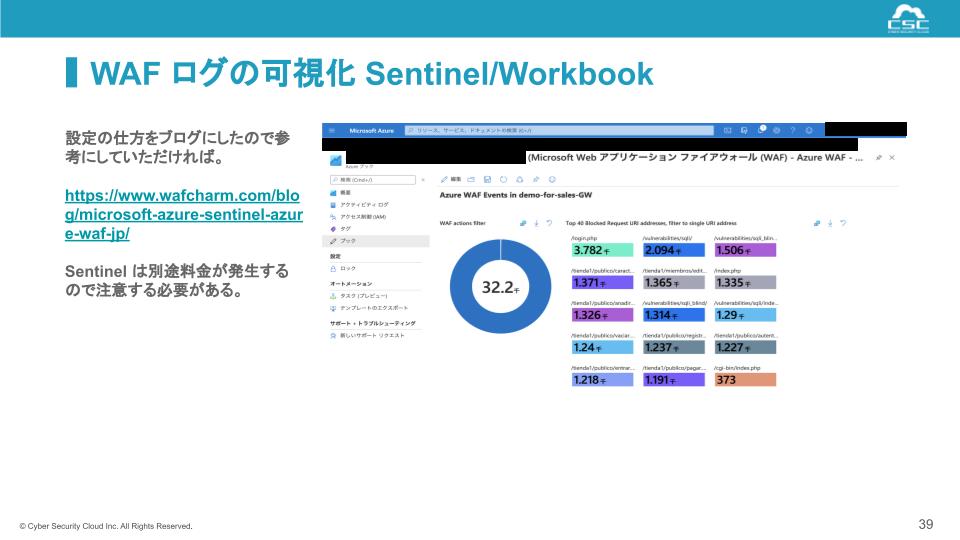
Task: Focus the sidebar search box
Action: coord(372,180)
